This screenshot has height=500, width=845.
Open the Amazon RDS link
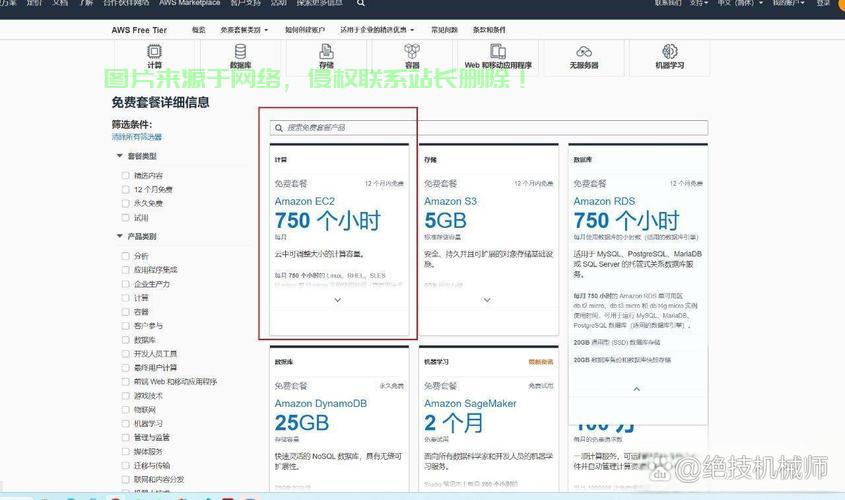[604, 202]
